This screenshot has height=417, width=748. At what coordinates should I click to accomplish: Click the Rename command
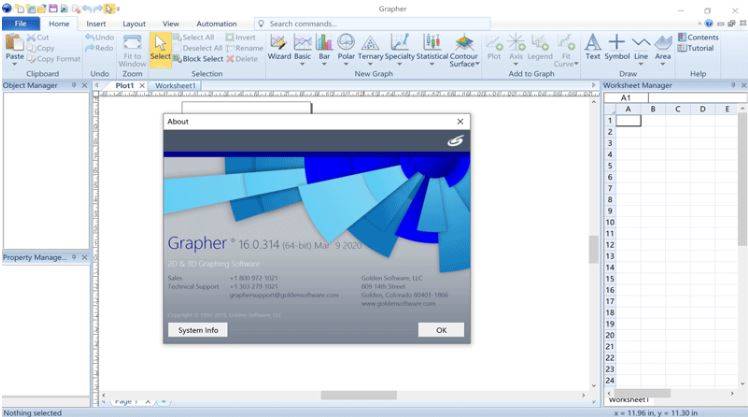click(x=245, y=48)
